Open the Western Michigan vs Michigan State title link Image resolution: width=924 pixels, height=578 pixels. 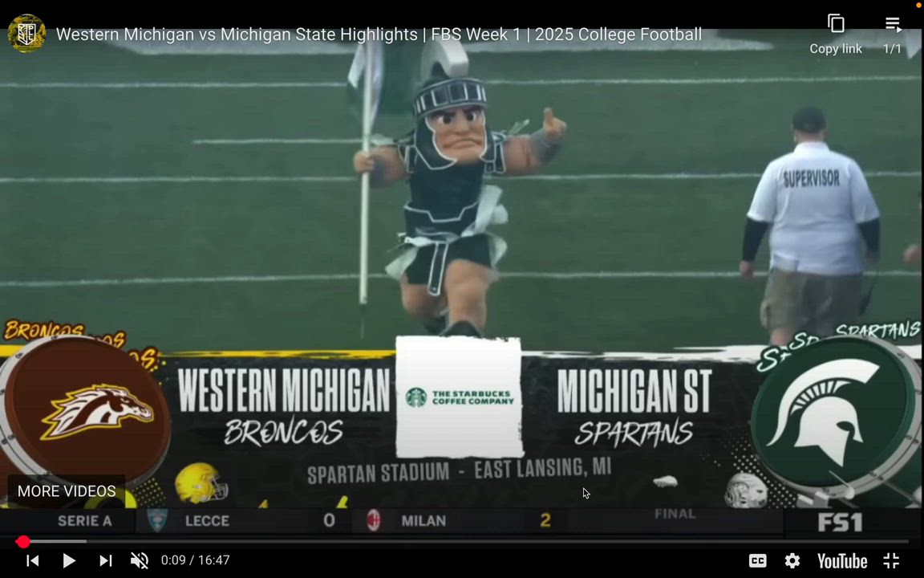[x=379, y=35]
